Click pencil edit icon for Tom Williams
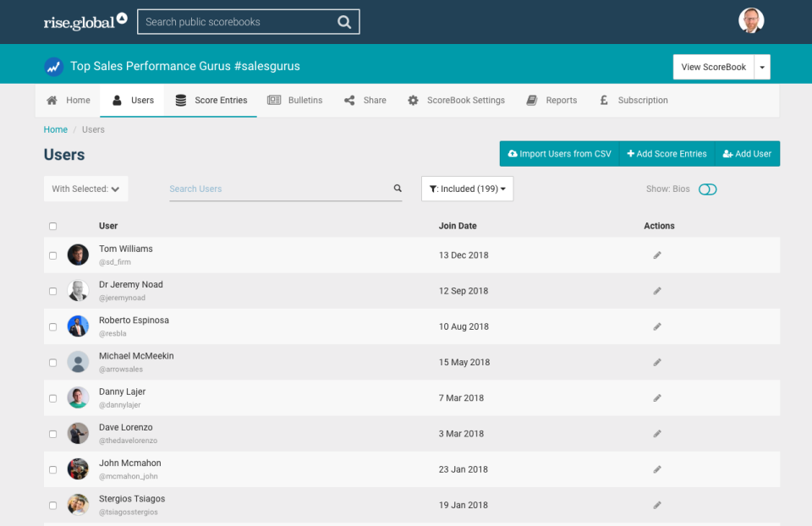This screenshot has width=812, height=526. coord(657,255)
